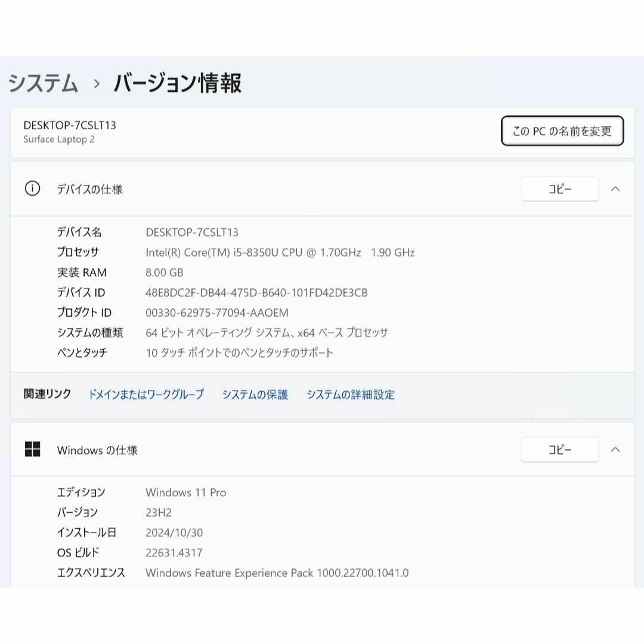Click the デバイスの仕様 section heading
The height and width of the screenshot is (644, 644).
click(x=89, y=189)
